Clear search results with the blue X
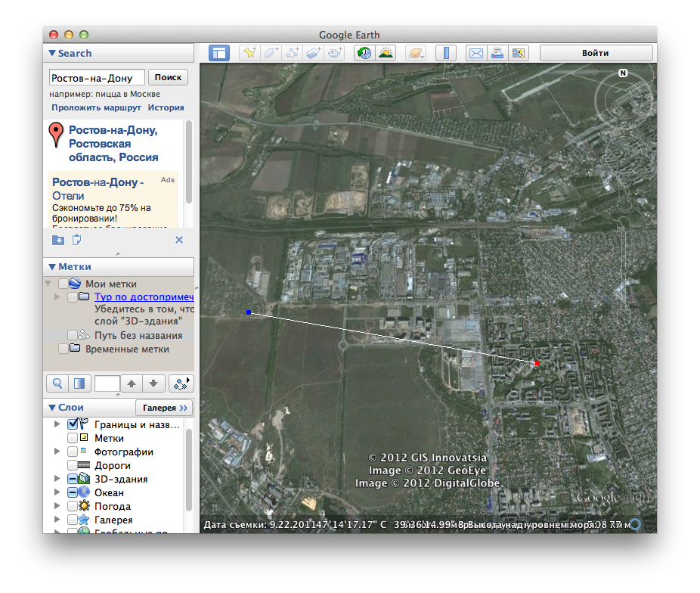700x593 pixels. pyautogui.click(x=179, y=240)
